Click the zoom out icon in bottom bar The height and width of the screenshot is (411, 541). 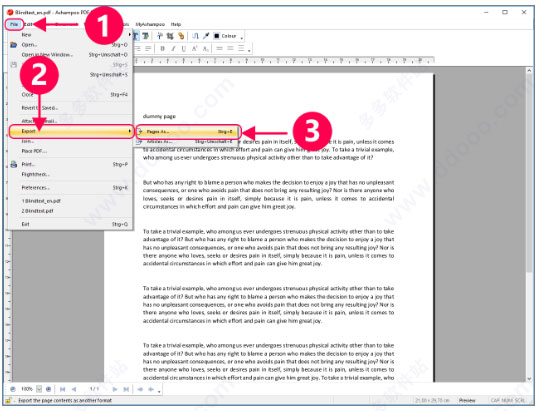[x=13, y=389]
